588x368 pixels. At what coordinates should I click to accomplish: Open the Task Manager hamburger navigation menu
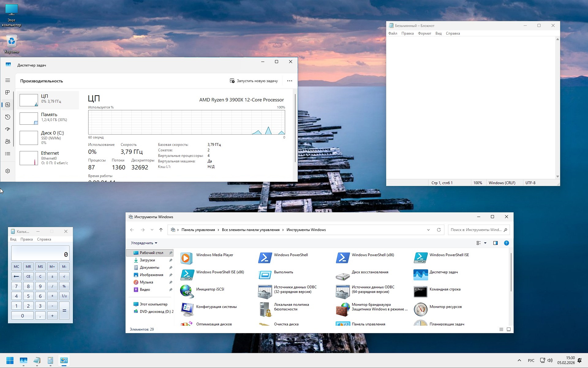pos(8,80)
